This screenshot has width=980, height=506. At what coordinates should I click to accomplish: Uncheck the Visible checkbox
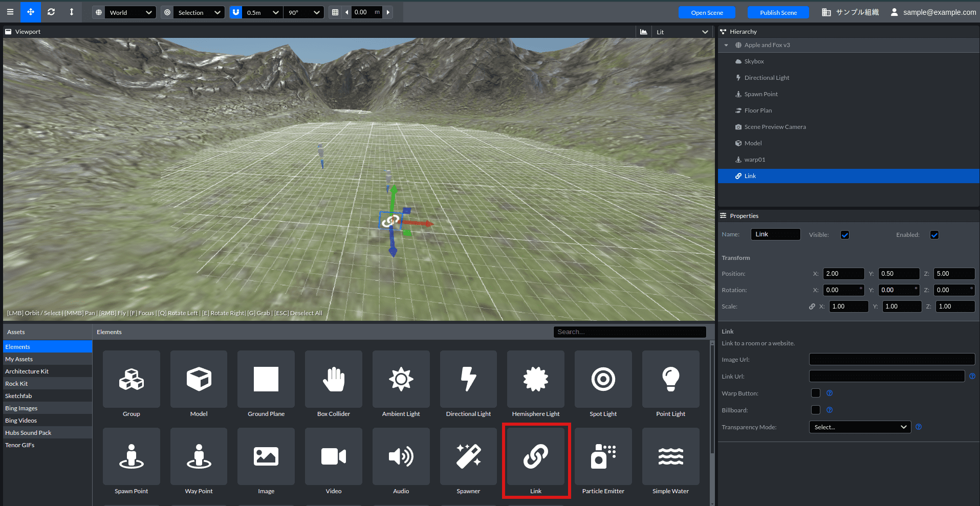pyautogui.click(x=845, y=235)
